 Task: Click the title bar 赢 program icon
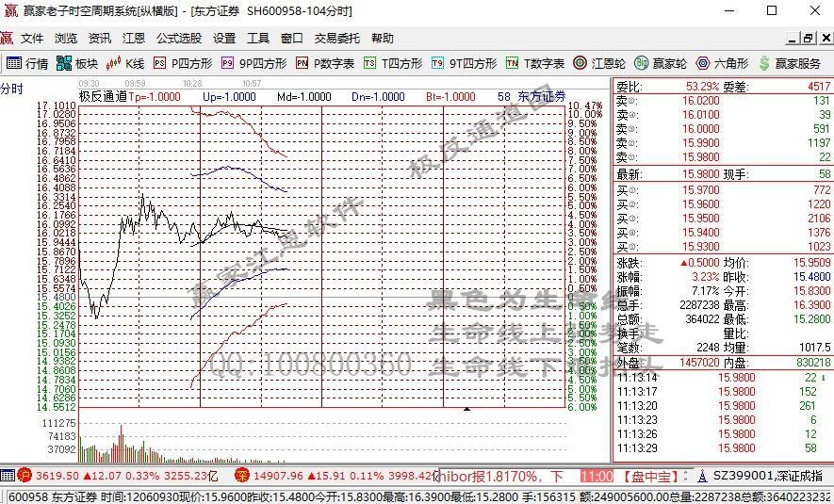click(10, 10)
